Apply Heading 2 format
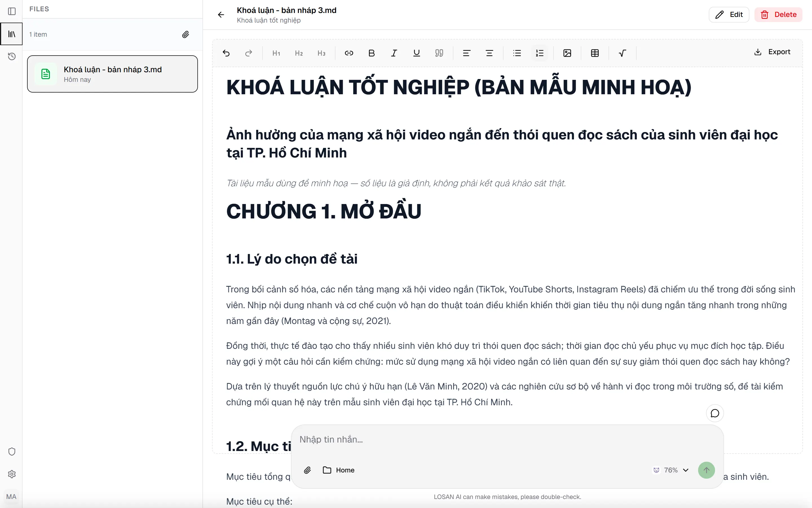812x508 pixels. coord(299,53)
